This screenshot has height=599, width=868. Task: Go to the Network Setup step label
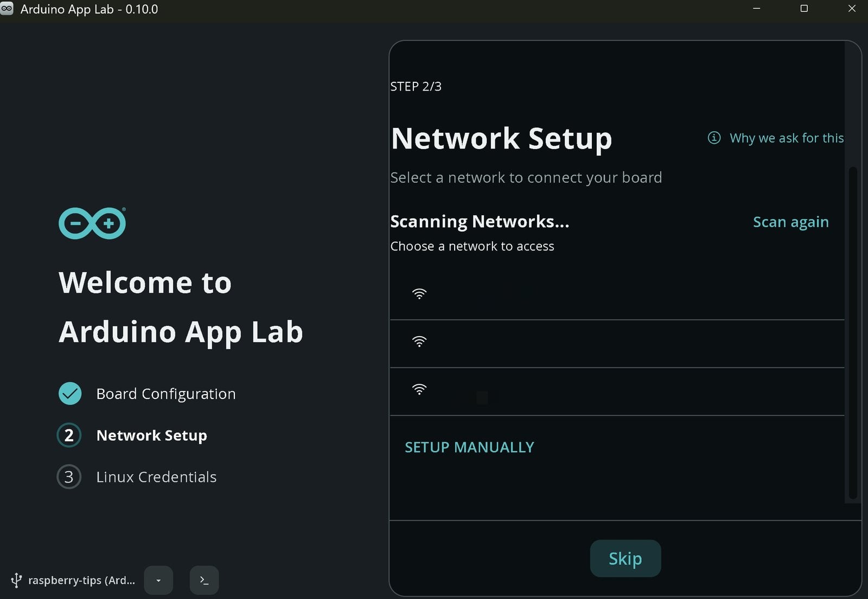pos(151,435)
